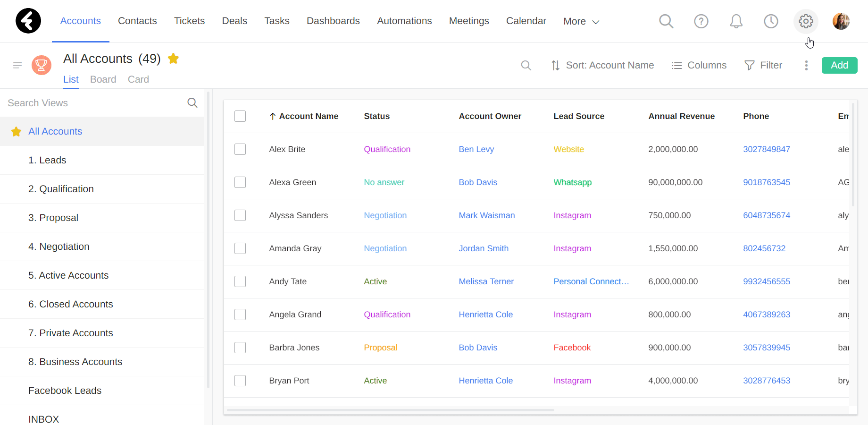Open notifications bell icon
Image resolution: width=868 pixels, height=425 pixels.
click(x=736, y=21)
